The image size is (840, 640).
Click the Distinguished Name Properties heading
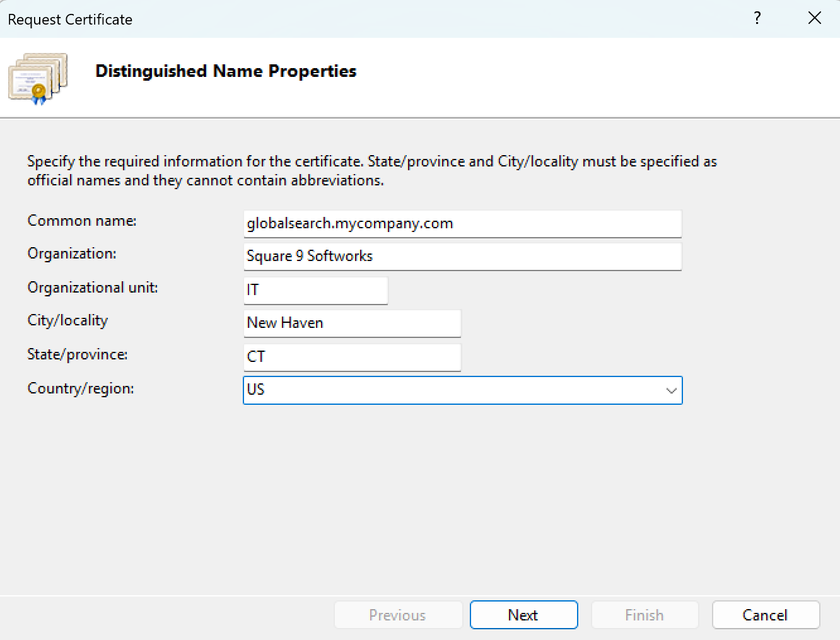click(225, 71)
